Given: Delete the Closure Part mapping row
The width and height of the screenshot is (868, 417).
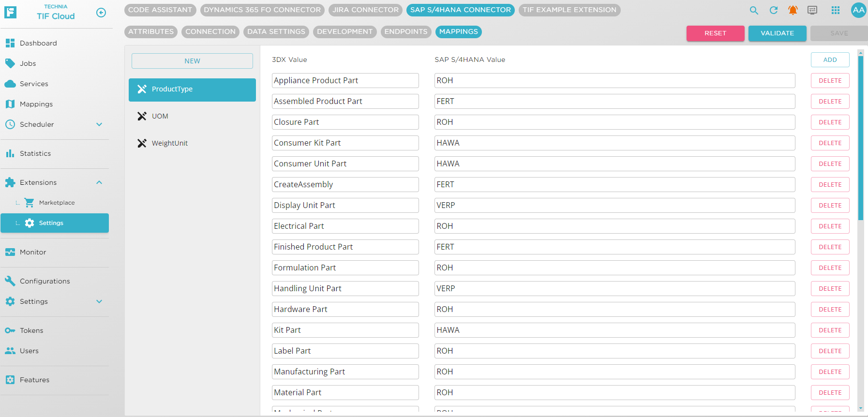Looking at the screenshot, I should [830, 122].
